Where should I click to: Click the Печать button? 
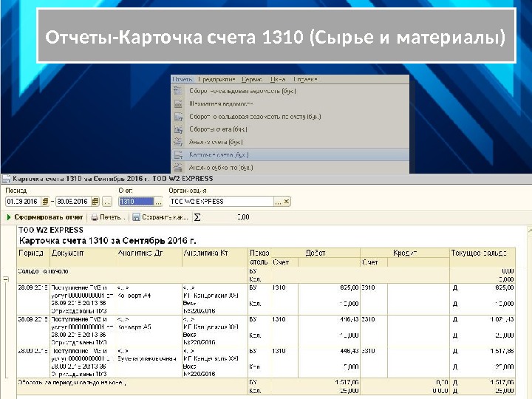[x=108, y=217]
